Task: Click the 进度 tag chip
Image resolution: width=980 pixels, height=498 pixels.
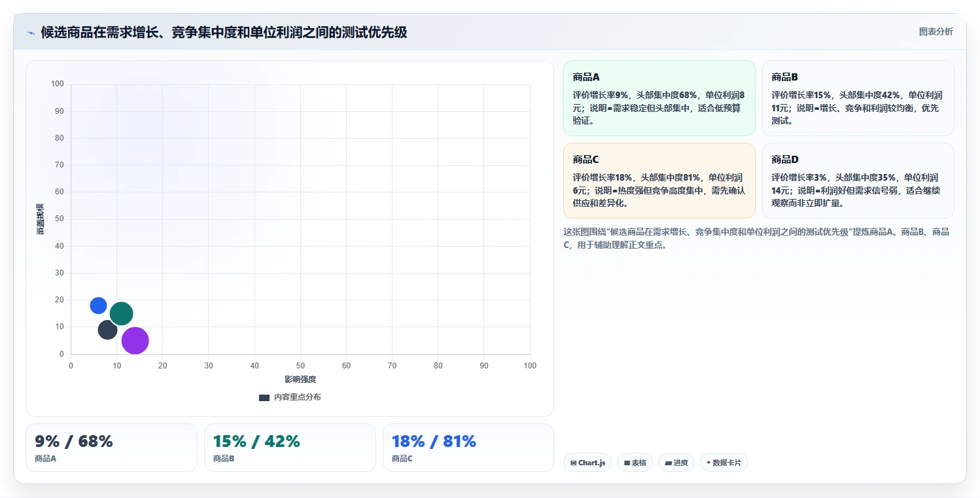Action: [x=676, y=463]
